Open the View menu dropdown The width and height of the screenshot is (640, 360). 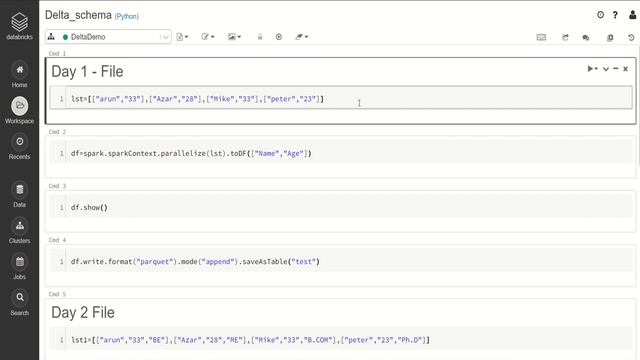pos(234,37)
